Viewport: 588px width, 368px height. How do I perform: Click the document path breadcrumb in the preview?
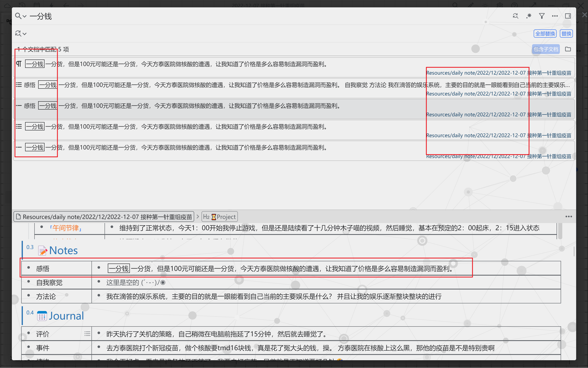104,217
